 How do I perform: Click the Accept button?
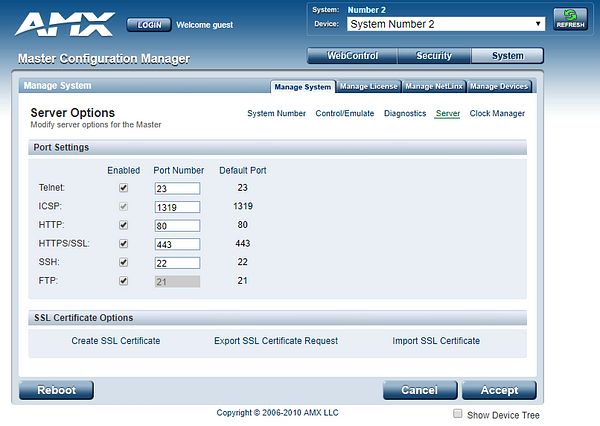coord(499,390)
